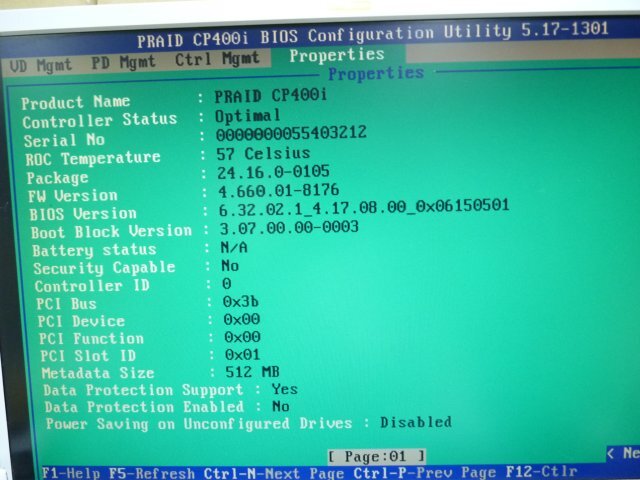Select the 57 Celsius value

pos(263,154)
